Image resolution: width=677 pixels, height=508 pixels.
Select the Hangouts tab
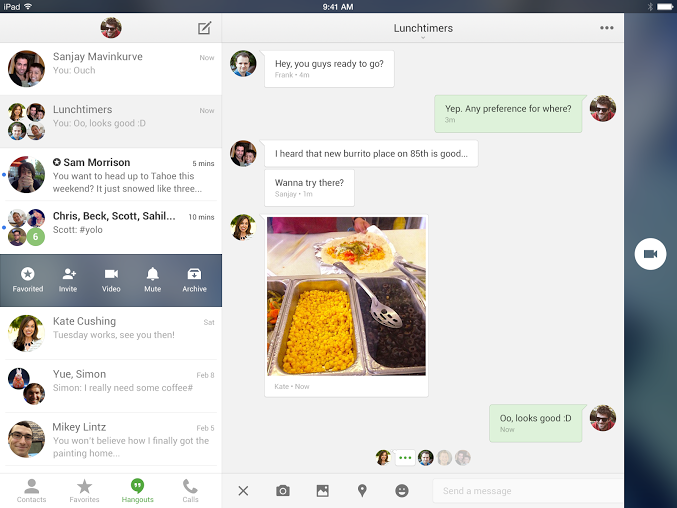pos(138,490)
